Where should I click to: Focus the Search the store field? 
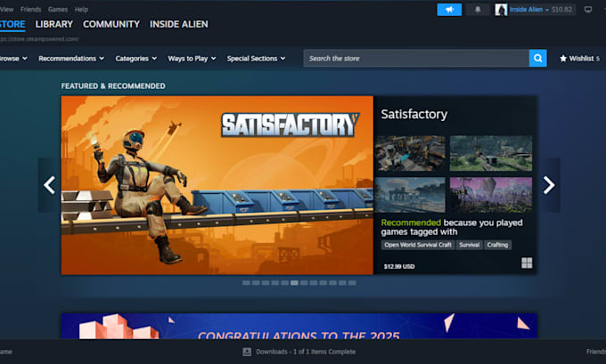pyautogui.click(x=416, y=58)
